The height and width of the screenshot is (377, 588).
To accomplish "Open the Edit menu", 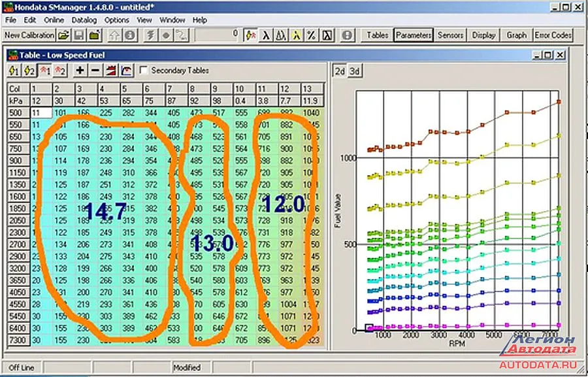I will (x=30, y=20).
